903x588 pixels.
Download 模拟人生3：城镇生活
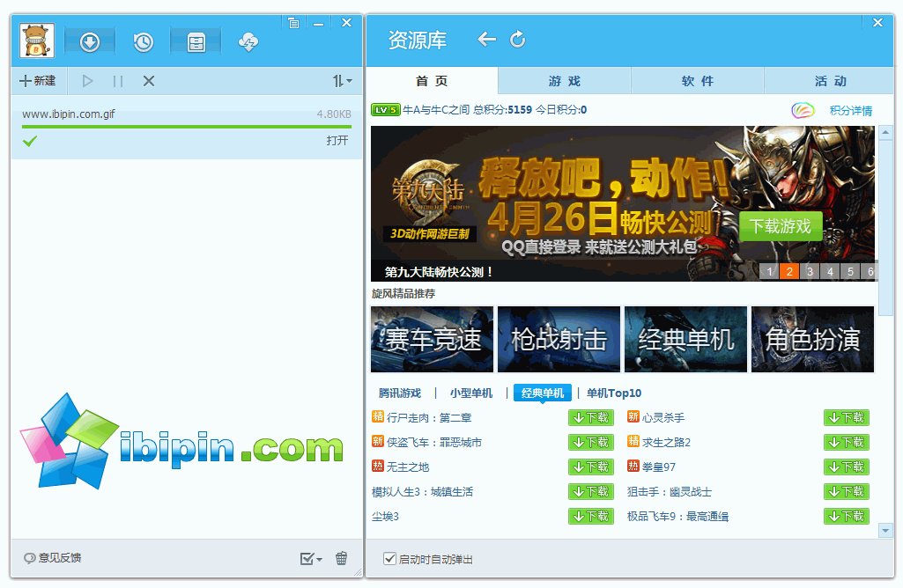(x=591, y=492)
